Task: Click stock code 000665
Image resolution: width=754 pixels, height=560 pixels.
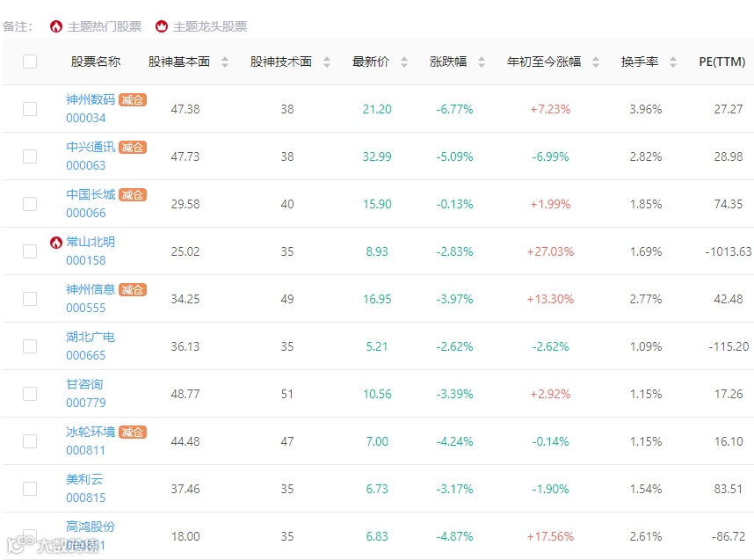Action: [85, 355]
